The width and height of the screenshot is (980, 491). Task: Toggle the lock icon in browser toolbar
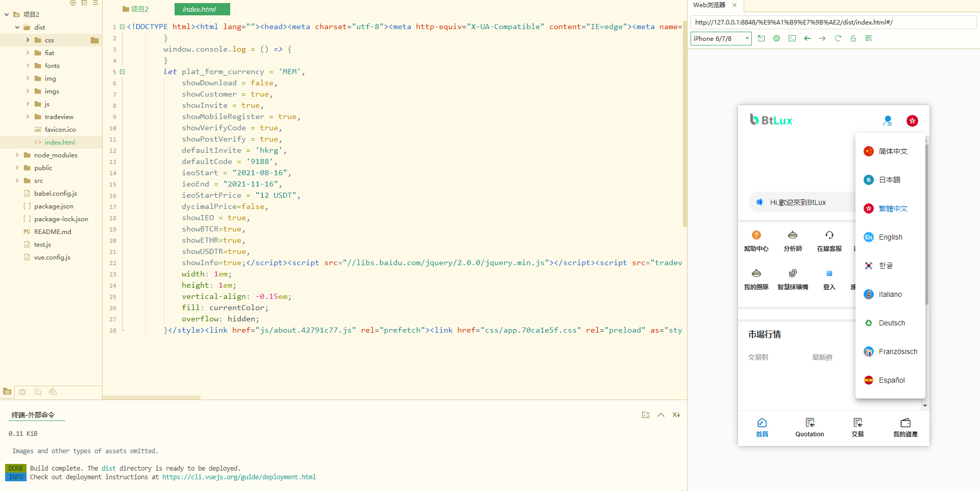point(853,38)
